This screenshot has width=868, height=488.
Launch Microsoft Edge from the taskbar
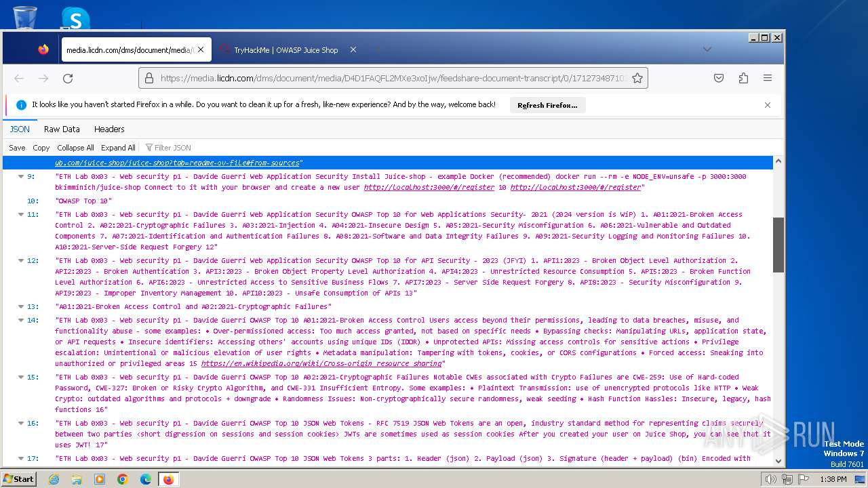(145, 479)
